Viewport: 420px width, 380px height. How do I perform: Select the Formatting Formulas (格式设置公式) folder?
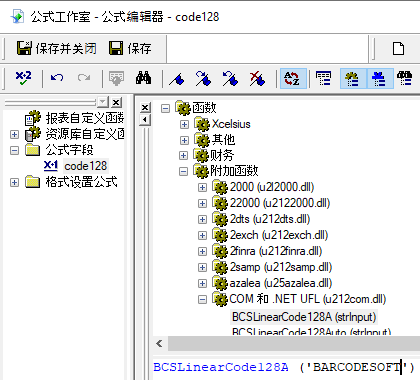tap(81, 182)
